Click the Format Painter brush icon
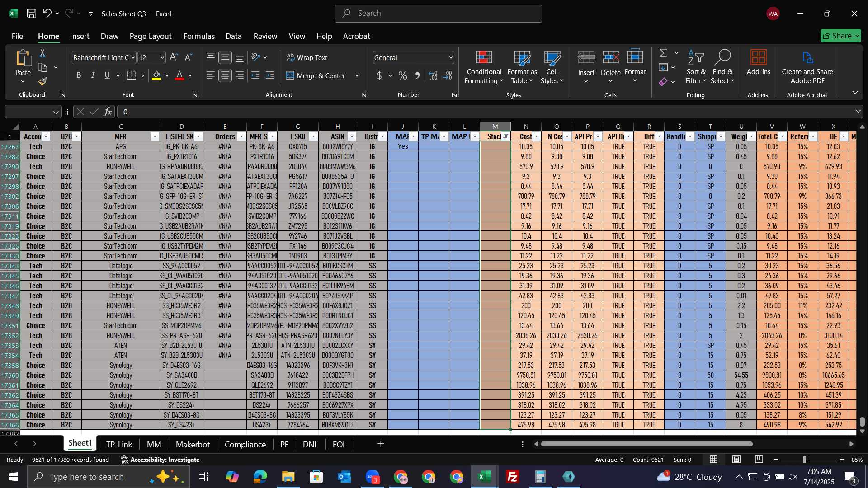The height and width of the screenshot is (488, 868). point(42,81)
